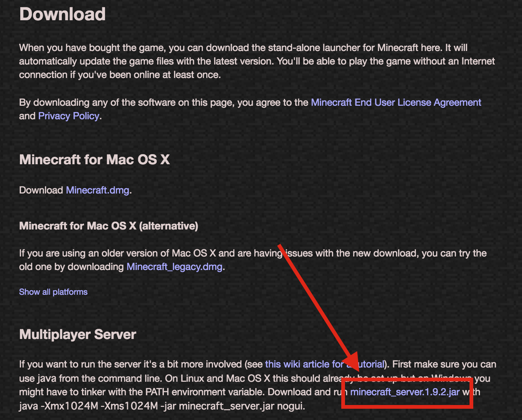522x420 pixels.
Task: Download minecraft_server.1.9.2.jar
Action: [405, 392]
